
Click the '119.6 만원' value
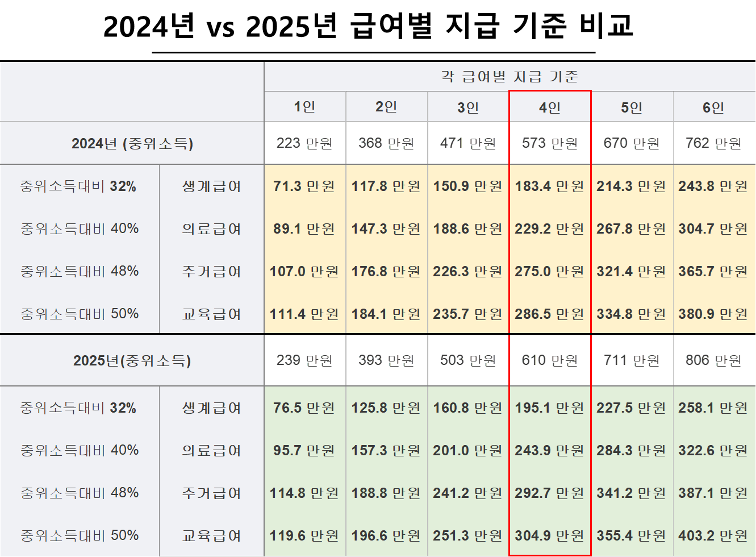pos(304,536)
